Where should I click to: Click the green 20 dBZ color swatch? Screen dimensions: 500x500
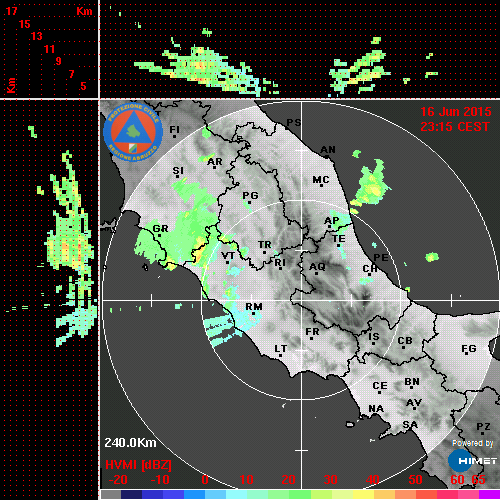pos(300,495)
